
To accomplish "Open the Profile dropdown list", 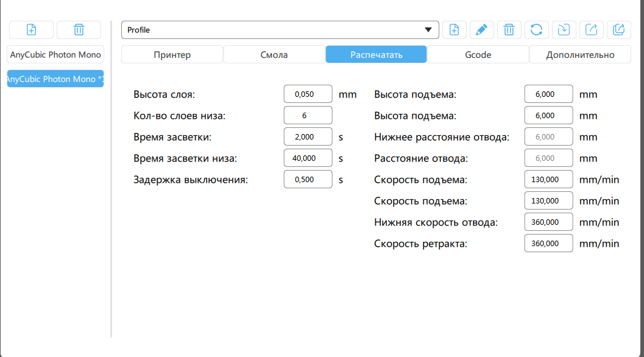I will (280, 30).
